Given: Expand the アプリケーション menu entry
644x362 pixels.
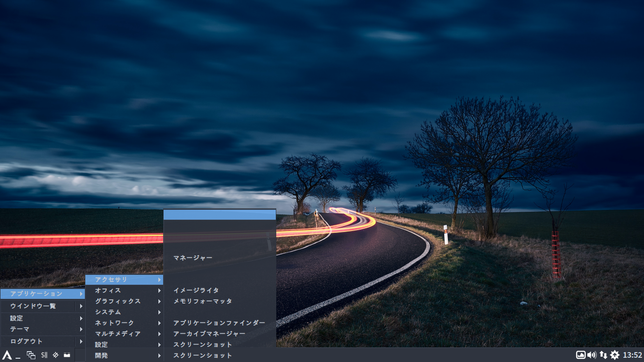Looking at the screenshot, I should [x=42, y=294].
